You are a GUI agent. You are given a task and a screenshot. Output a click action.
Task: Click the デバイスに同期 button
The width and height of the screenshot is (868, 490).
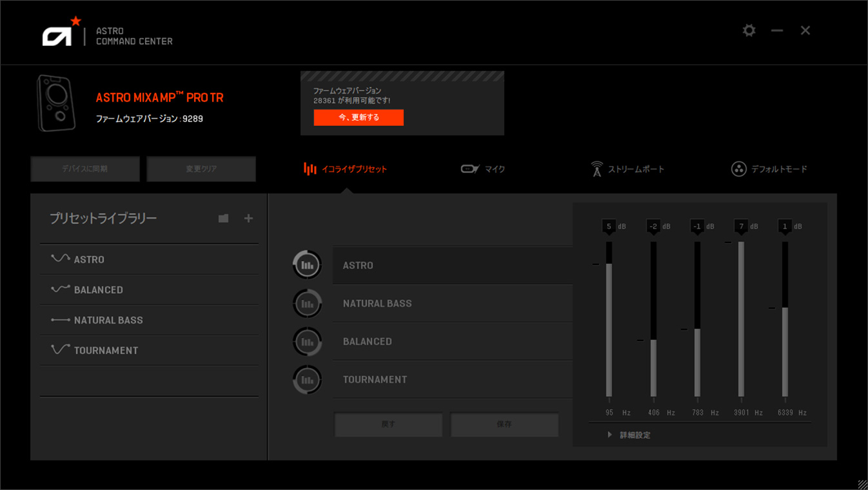click(85, 169)
